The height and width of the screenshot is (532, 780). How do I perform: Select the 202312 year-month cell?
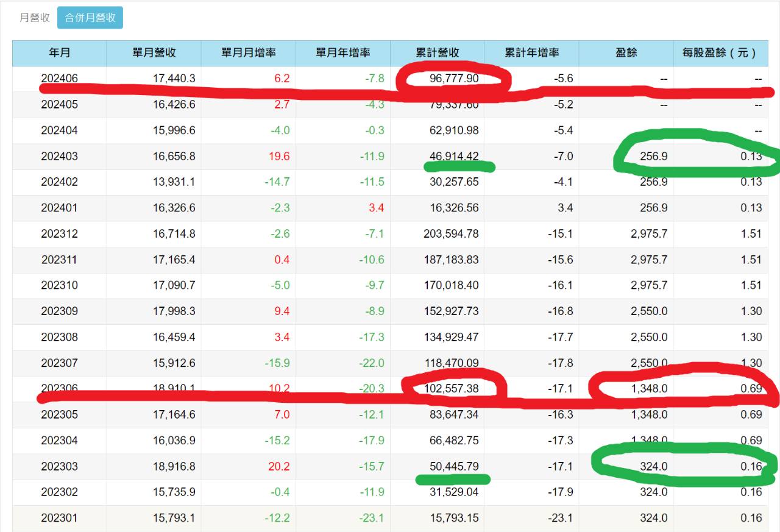(x=60, y=233)
